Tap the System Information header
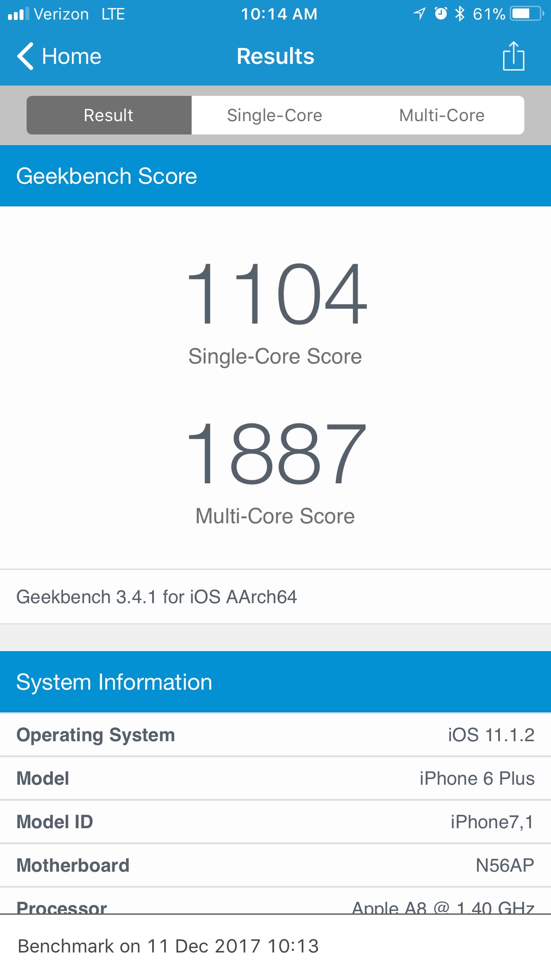Viewport: 551px width, 980px height. tap(275, 682)
